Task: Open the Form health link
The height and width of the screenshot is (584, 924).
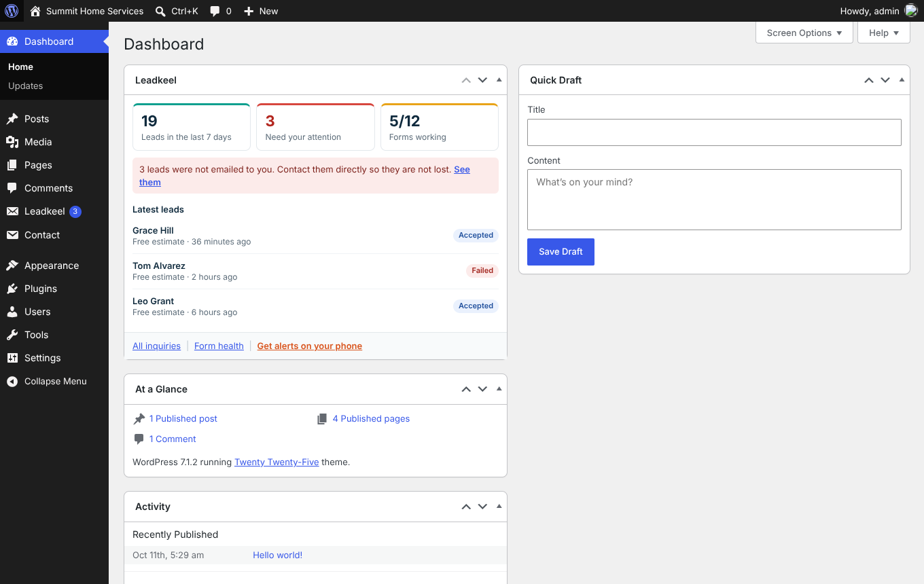Action: pyautogui.click(x=219, y=346)
